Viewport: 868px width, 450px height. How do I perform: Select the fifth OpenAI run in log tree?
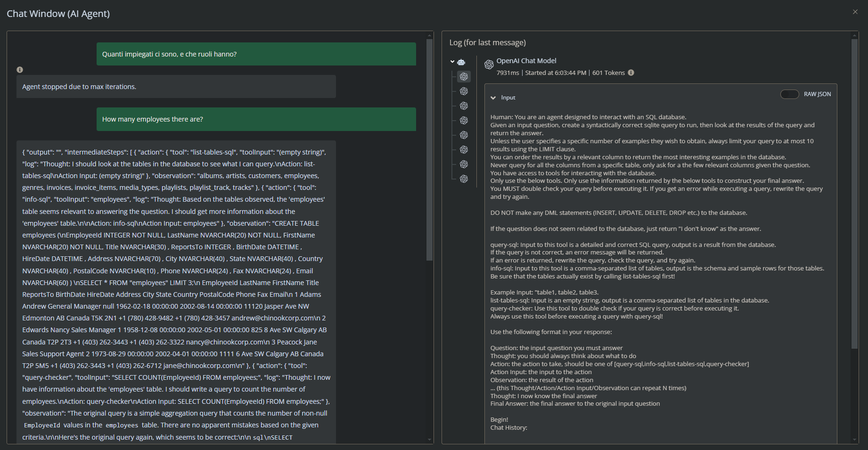(464, 135)
